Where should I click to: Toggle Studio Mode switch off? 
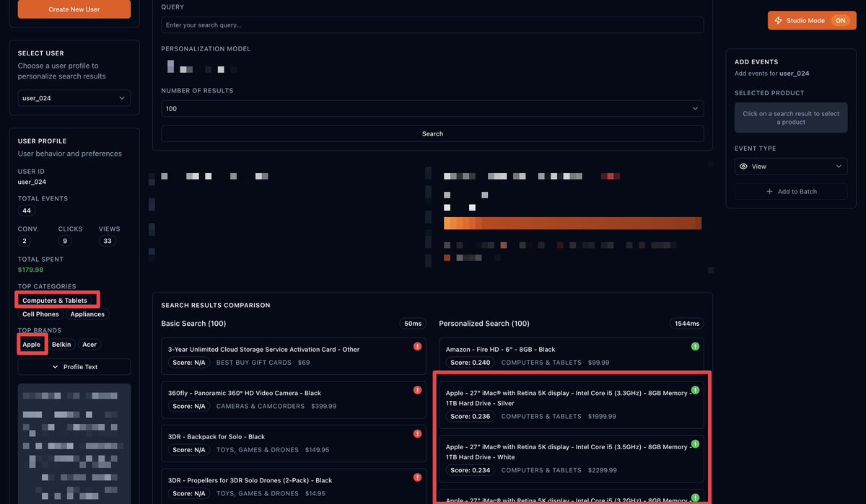840,21
